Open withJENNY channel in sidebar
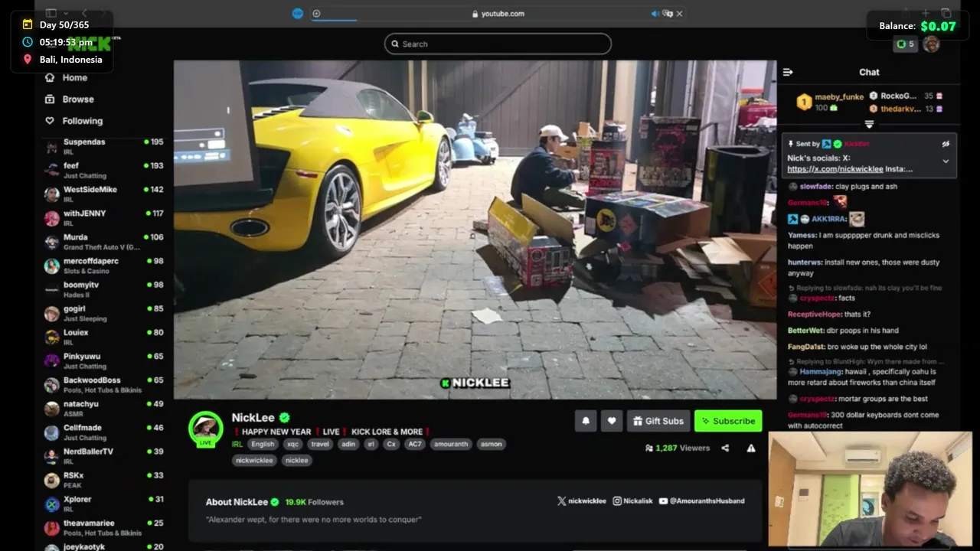The width and height of the screenshot is (980, 551). click(103, 217)
